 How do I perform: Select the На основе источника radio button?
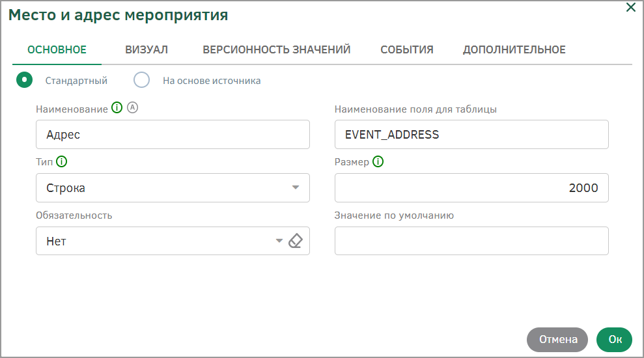tap(142, 80)
